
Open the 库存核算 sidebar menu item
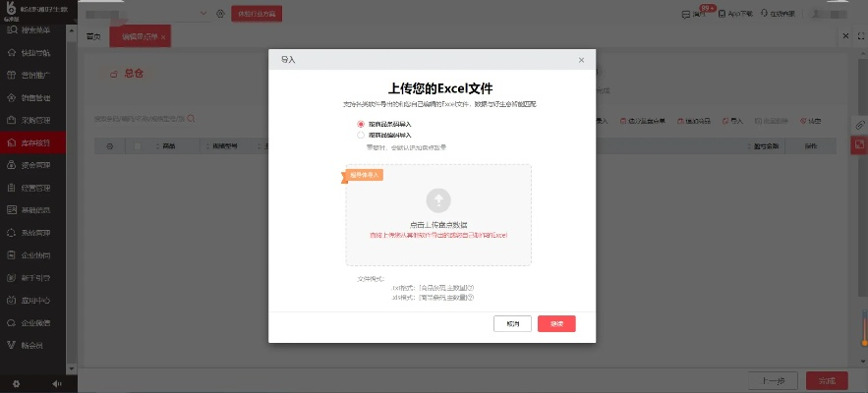tap(35, 143)
